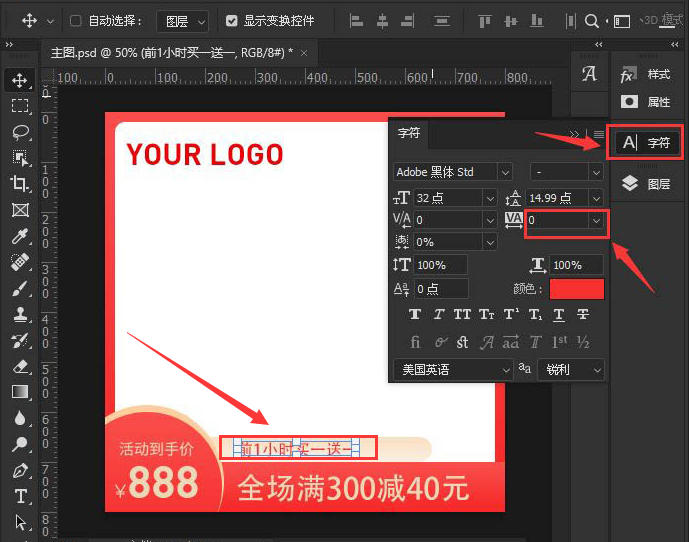Select the History Brush tool
689x542 pixels.
[x=19, y=341]
